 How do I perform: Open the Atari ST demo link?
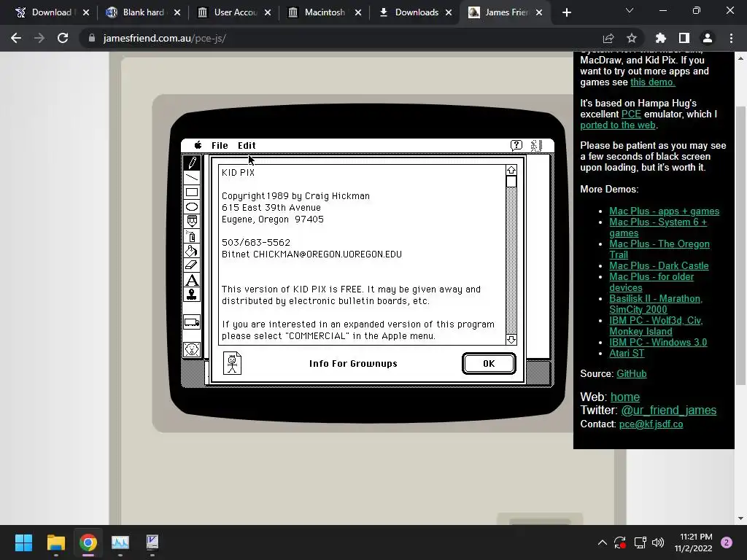627,354
